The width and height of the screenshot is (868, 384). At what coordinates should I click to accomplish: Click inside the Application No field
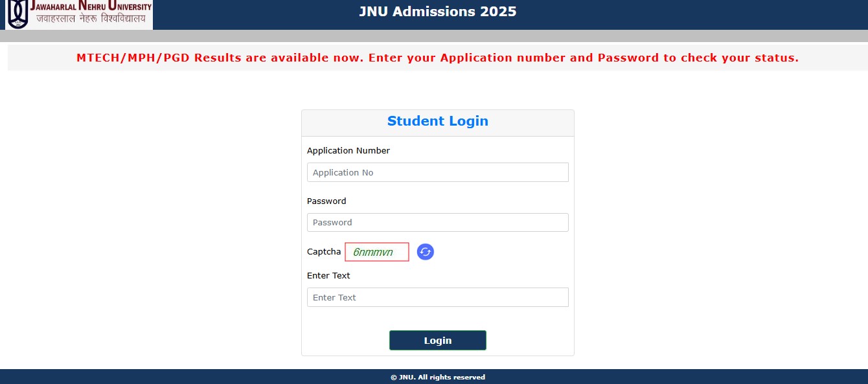(x=437, y=172)
